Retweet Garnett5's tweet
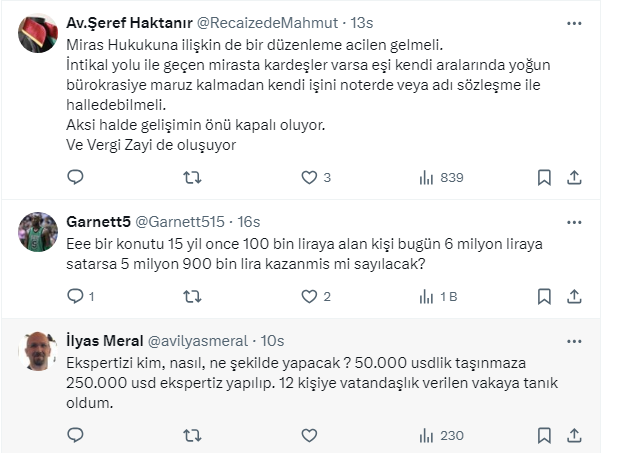This screenshot has height=453, width=626. click(x=193, y=296)
